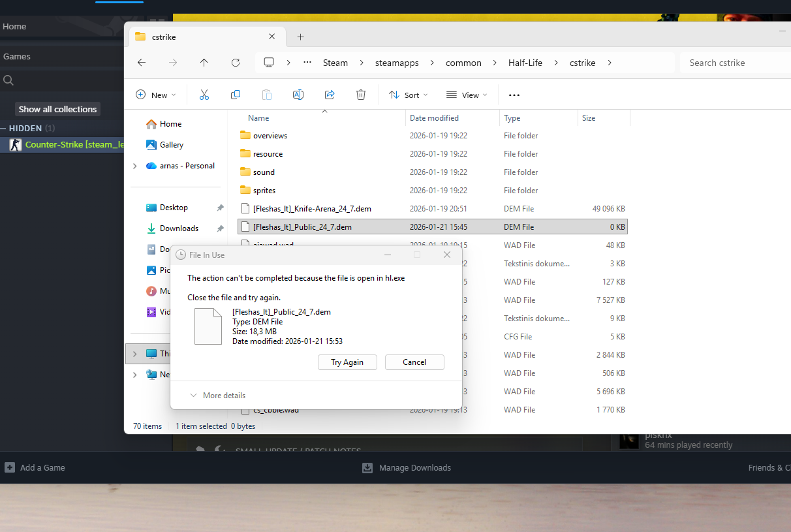Open the New item dropdown
The width and height of the screenshot is (791, 532).
pyautogui.click(x=156, y=95)
